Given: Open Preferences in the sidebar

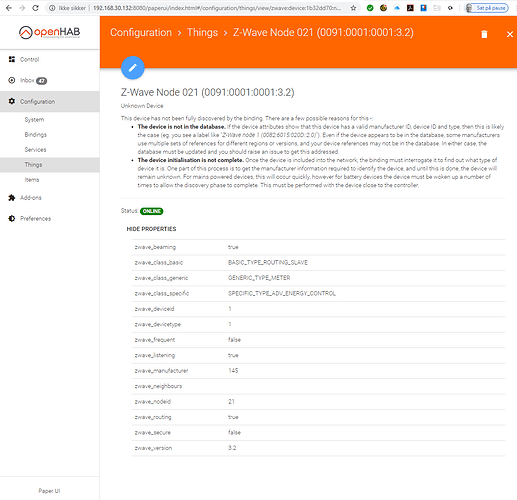Looking at the screenshot, I should 50,219.
